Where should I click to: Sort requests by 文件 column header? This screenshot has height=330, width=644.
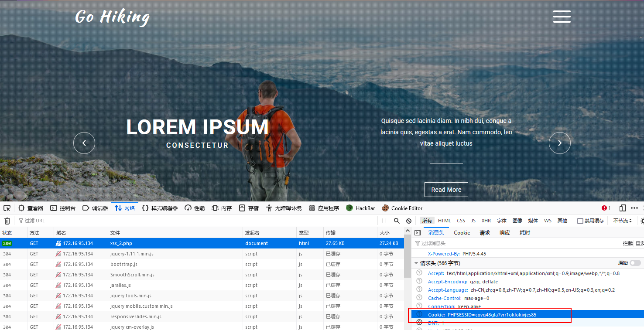click(175, 233)
